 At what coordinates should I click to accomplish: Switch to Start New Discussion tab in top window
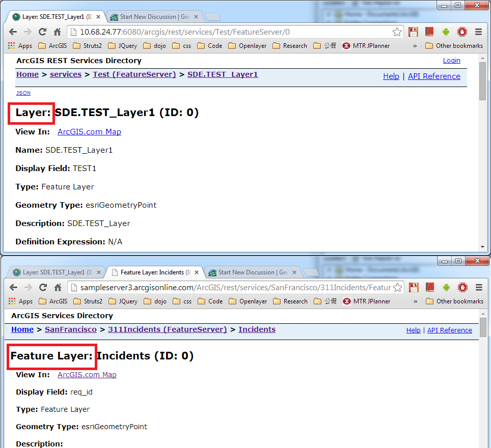155,17
